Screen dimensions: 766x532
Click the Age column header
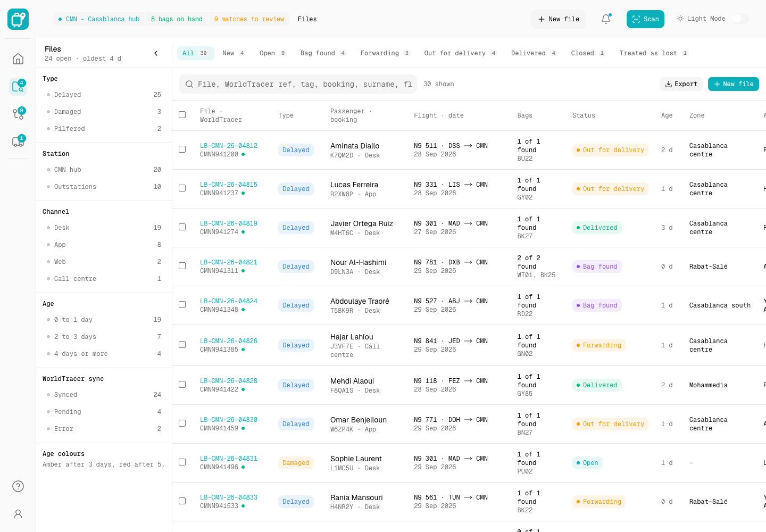(x=667, y=115)
